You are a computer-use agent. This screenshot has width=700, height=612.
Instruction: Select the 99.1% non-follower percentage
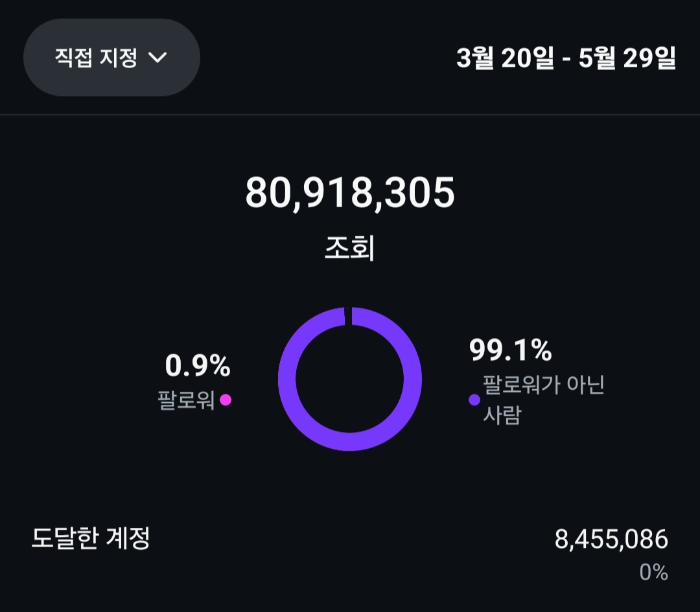point(511,350)
